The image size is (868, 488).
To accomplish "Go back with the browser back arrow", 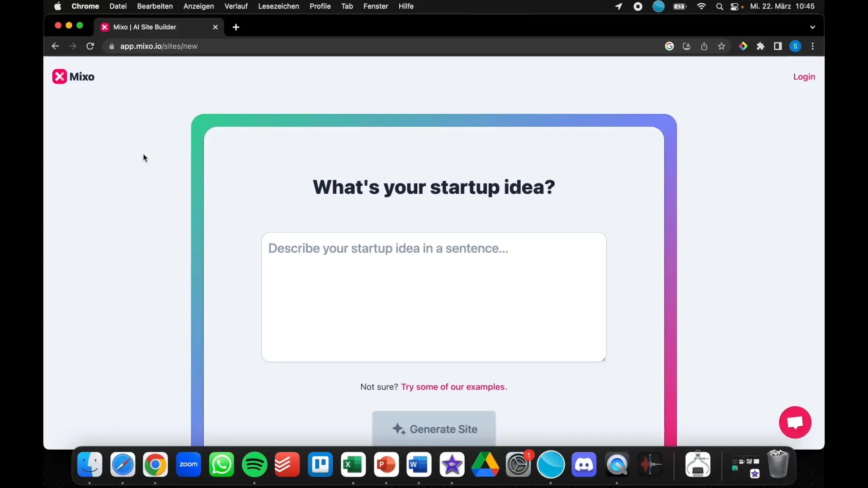I will coord(55,46).
